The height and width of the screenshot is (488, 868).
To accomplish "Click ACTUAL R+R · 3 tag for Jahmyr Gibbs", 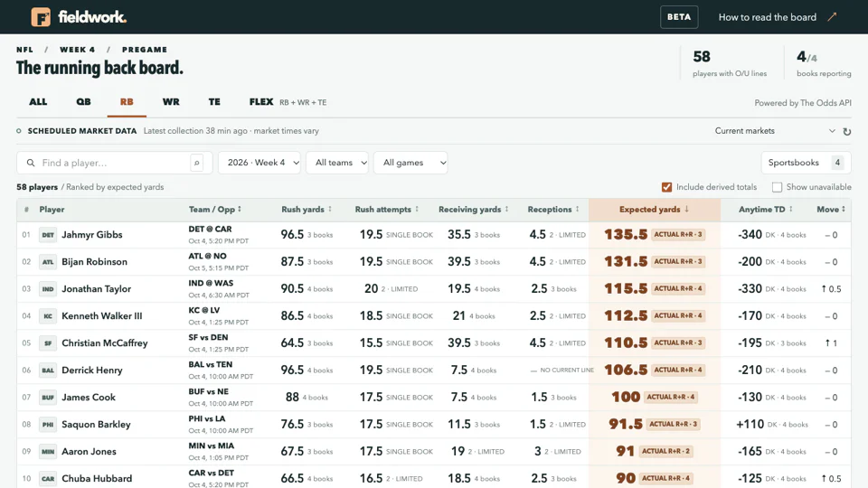I will coord(678,235).
